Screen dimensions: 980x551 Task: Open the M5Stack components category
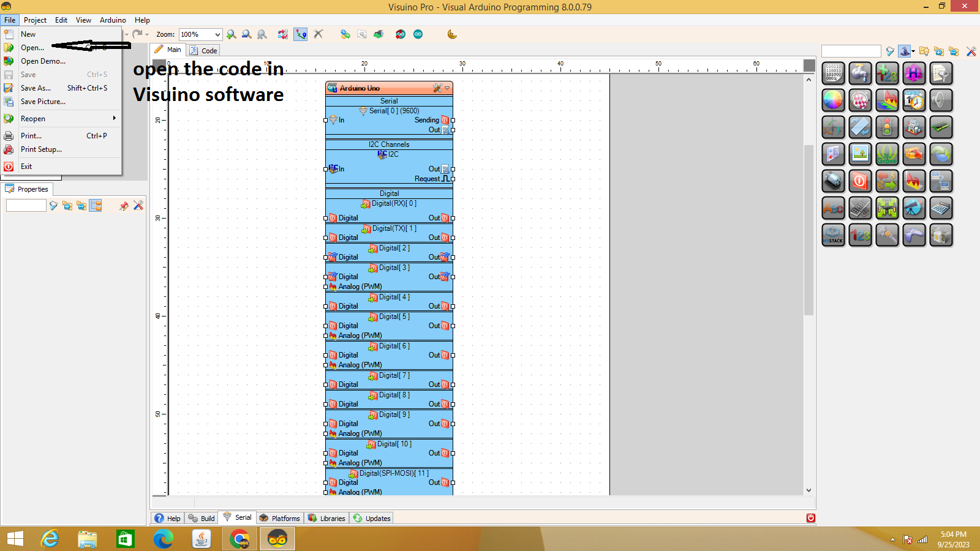(x=833, y=235)
